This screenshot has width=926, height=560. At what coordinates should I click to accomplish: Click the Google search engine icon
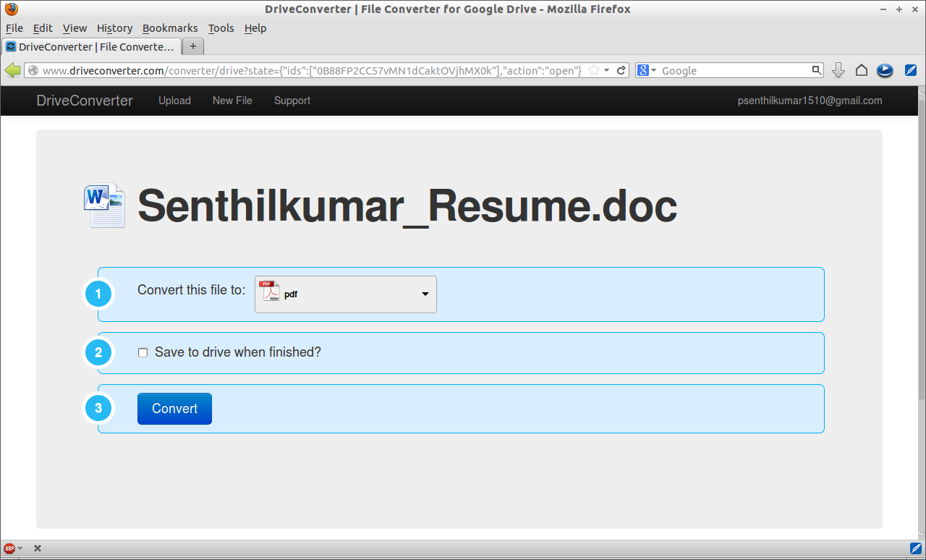(x=642, y=70)
